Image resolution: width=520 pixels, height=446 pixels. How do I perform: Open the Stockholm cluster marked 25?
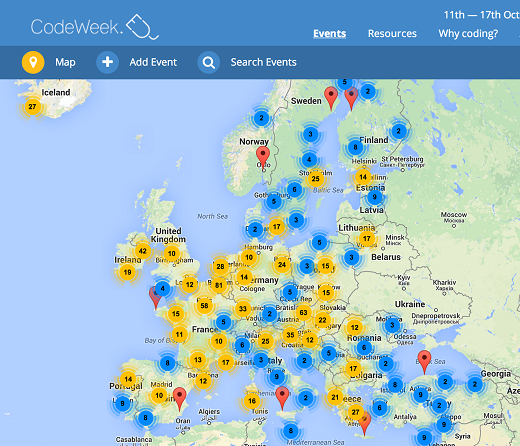click(315, 179)
